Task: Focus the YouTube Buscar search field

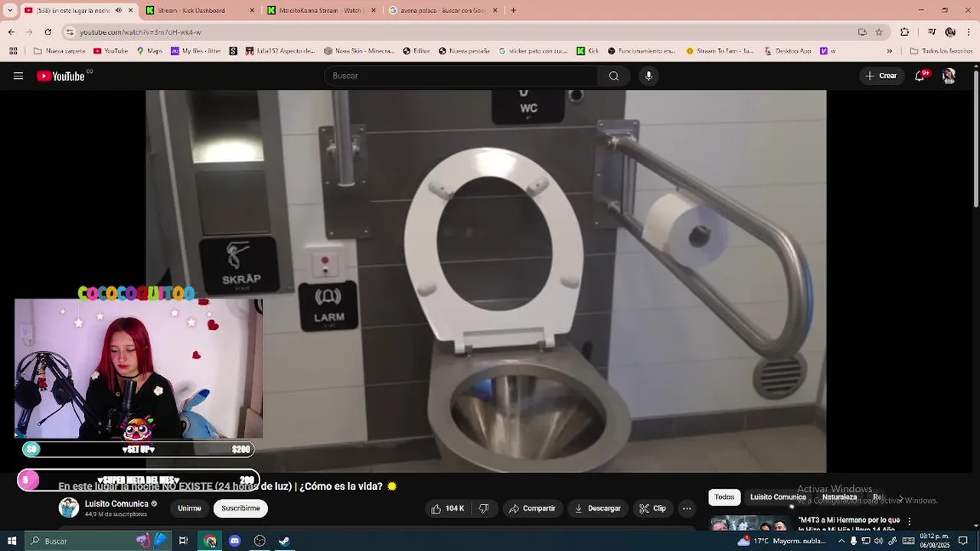Action: 461,76
